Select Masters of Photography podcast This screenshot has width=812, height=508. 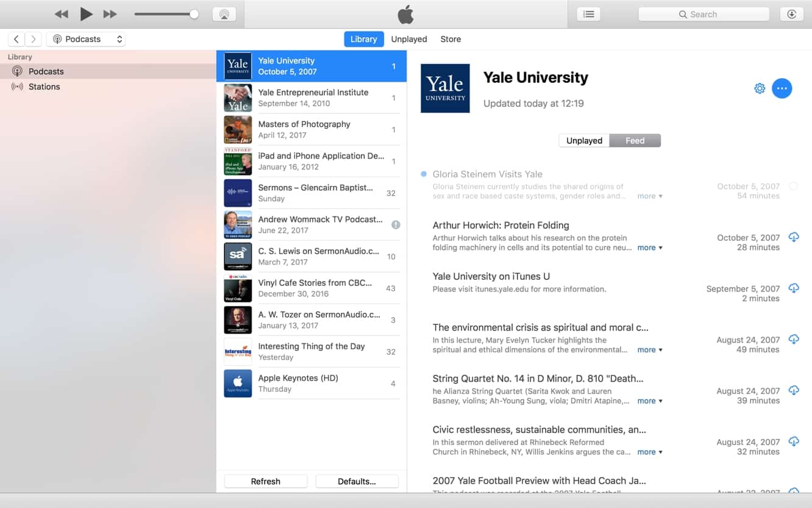click(x=312, y=129)
